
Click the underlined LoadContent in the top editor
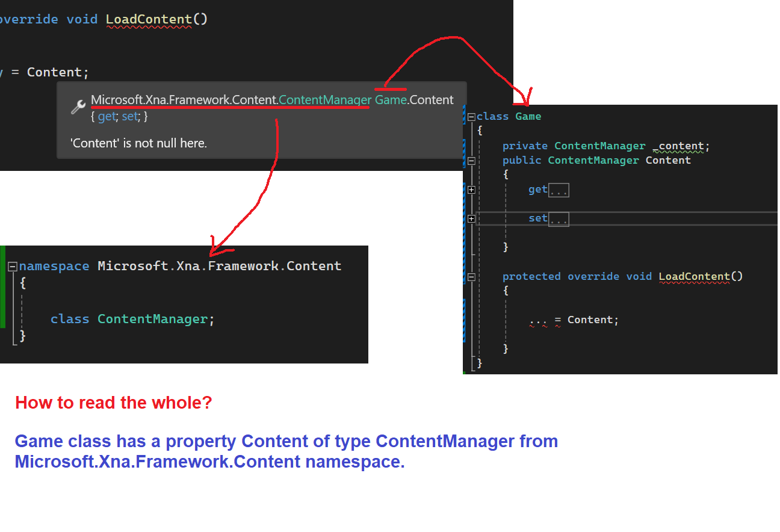click(x=148, y=19)
